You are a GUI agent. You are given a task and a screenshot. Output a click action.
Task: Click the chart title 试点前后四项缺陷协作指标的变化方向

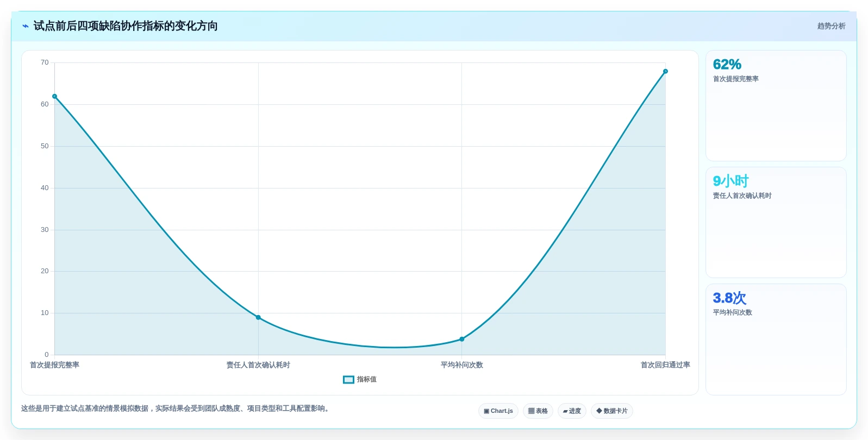(x=126, y=26)
